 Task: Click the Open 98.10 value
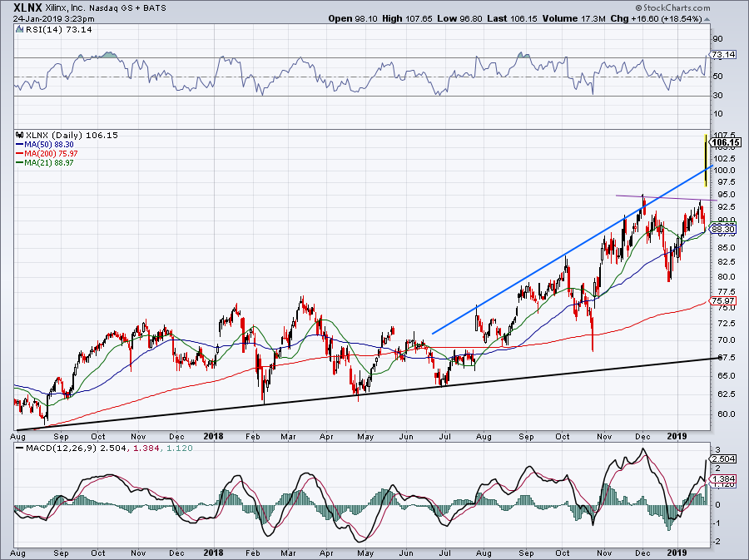353,18
